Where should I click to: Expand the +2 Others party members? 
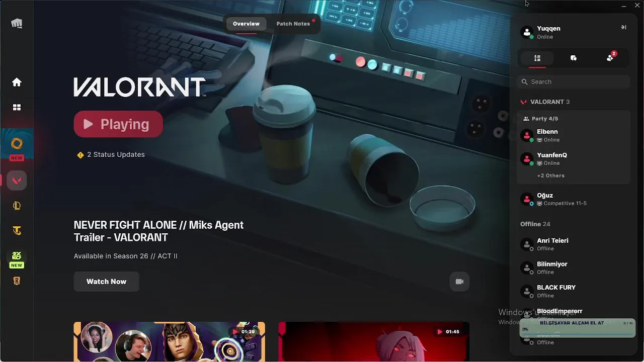pyautogui.click(x=551, y=175)
